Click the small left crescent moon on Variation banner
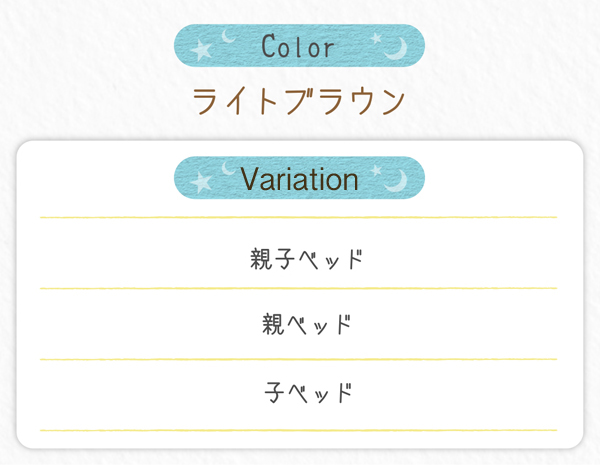Screen dimensions: 600x465 tap(228, 168)
